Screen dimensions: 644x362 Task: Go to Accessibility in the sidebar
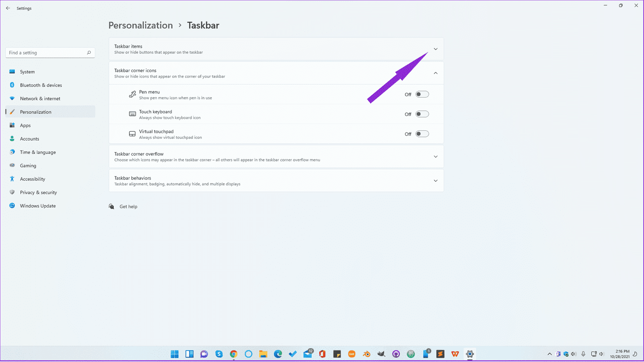point(50,179)
